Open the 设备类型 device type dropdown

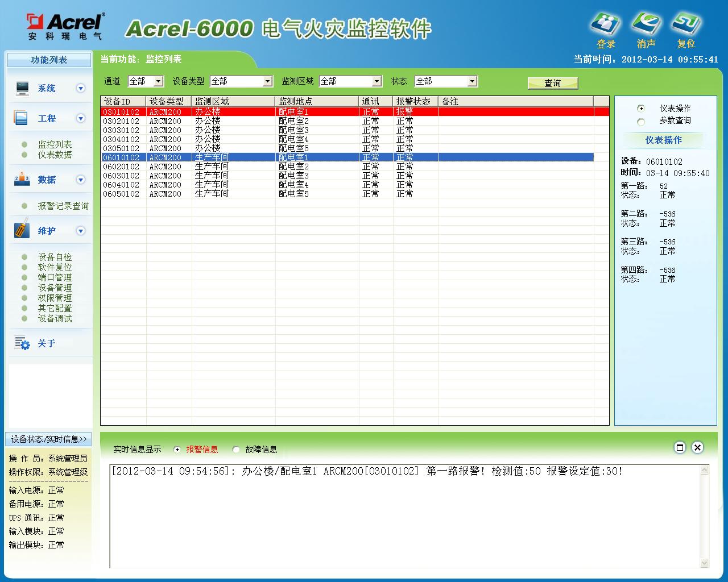click(x=267, y=82)
